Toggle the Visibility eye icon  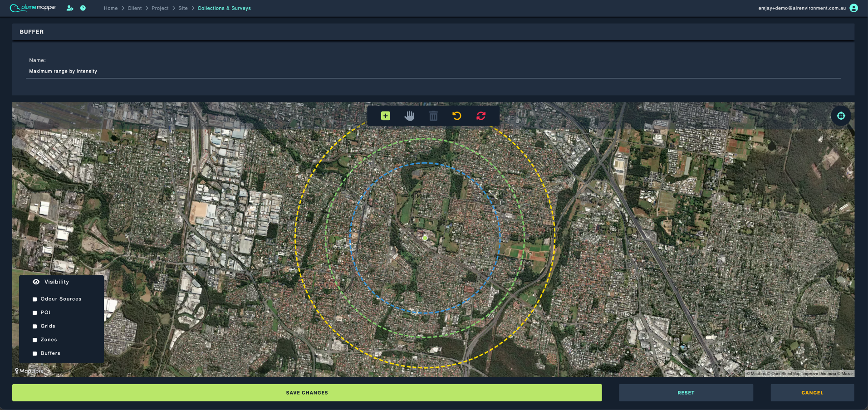point(36,282)
